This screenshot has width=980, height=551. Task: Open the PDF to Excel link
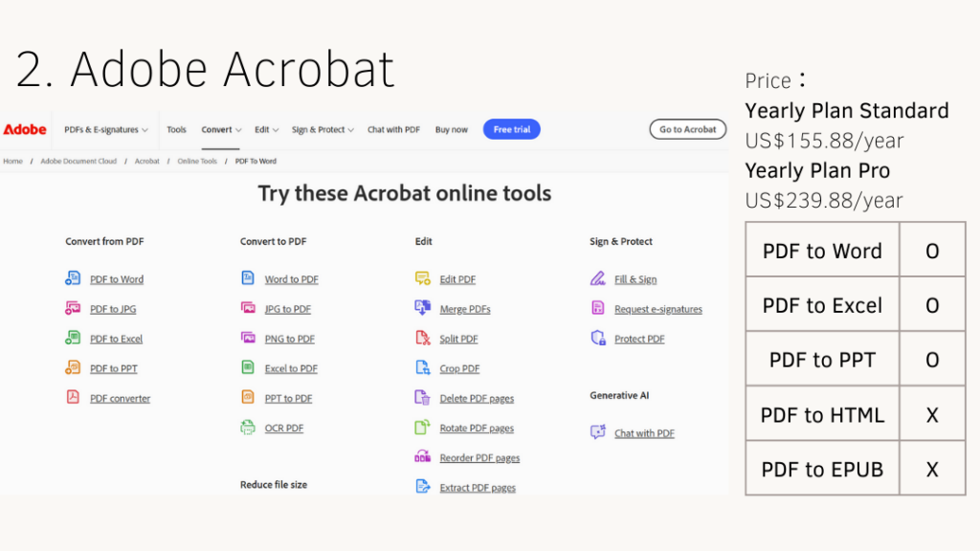coord(116,339)
